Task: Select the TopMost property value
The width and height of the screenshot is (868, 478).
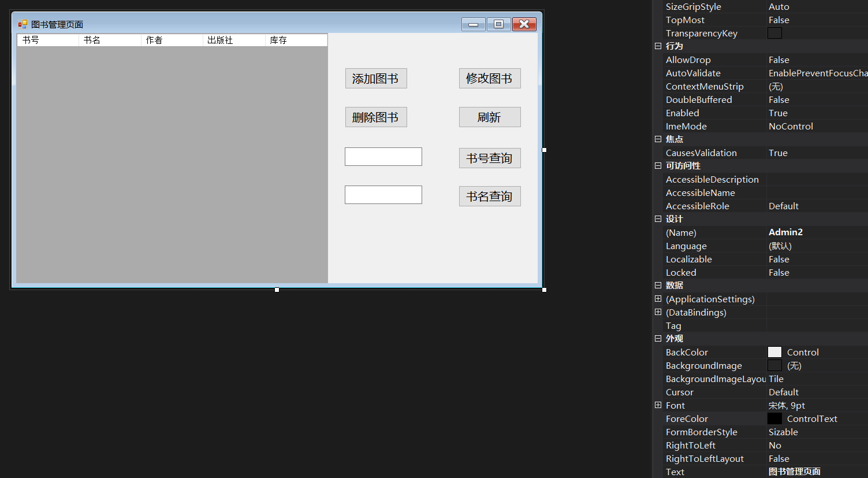Action: (779, 20)
